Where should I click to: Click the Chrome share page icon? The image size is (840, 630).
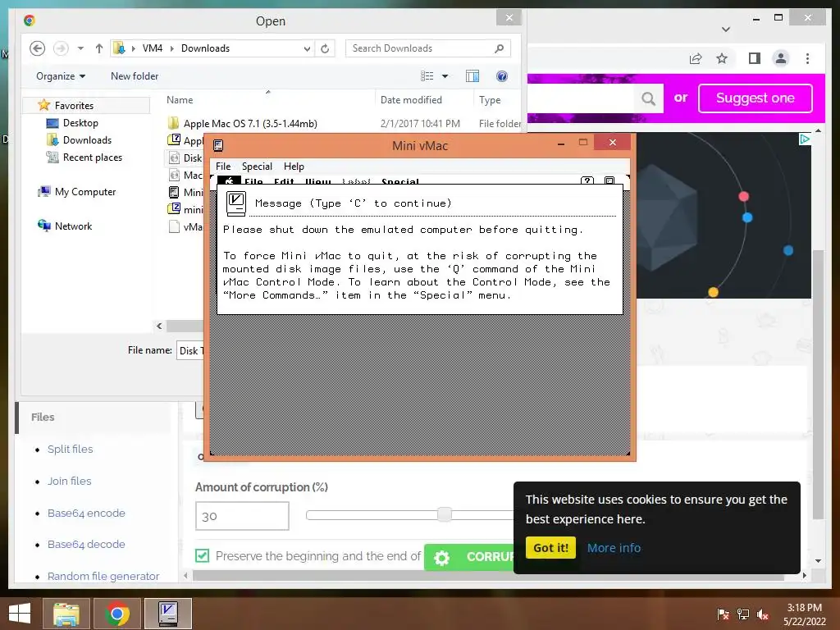point(696,58)
